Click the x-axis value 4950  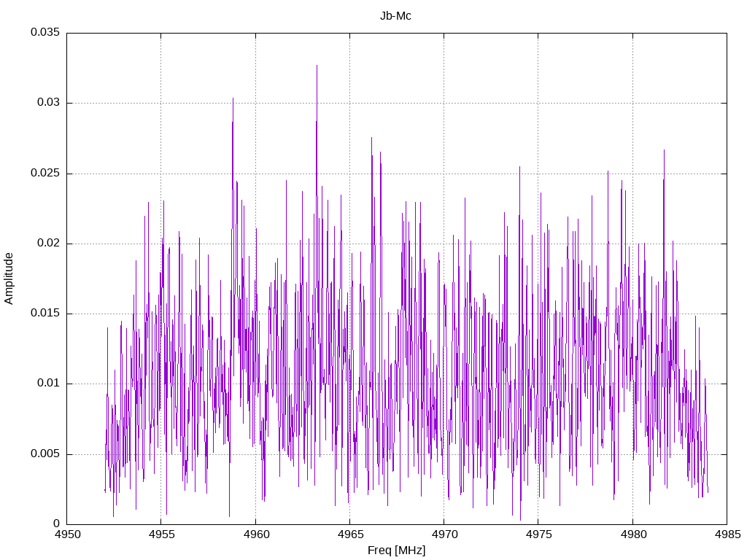[x=68, y=534]
